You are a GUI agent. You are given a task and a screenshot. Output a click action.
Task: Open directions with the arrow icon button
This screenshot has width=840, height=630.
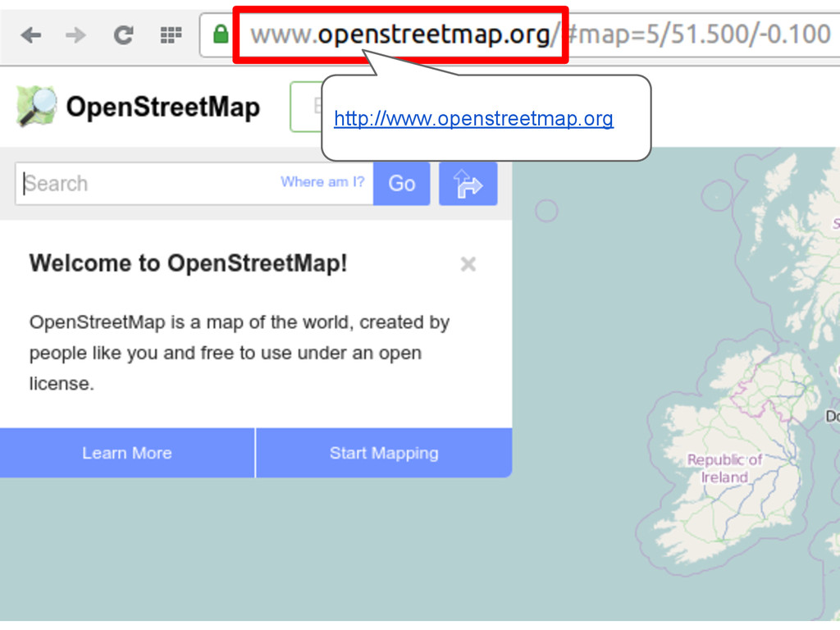point(468,184)
